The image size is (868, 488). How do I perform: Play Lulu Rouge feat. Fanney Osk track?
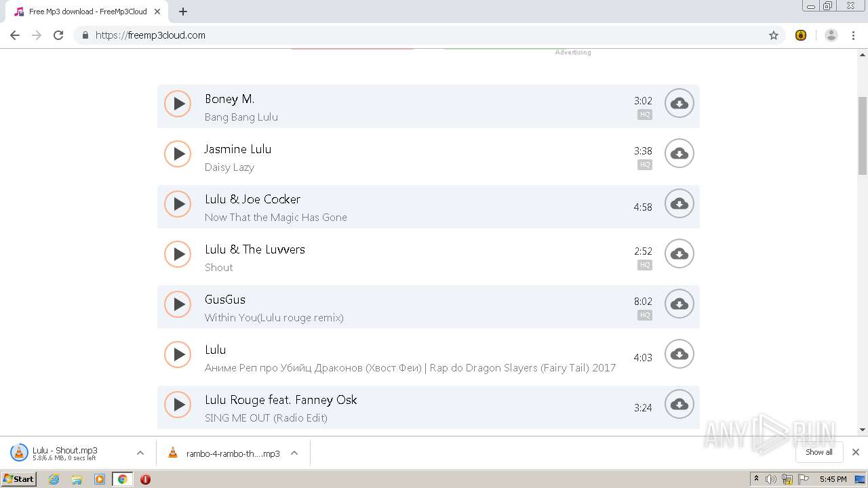point(178,405)
